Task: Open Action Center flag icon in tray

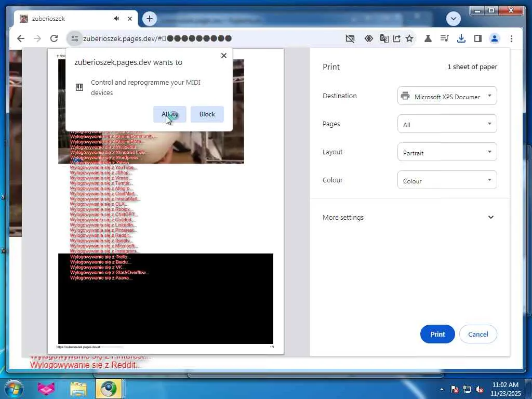Action: (455, 389)
